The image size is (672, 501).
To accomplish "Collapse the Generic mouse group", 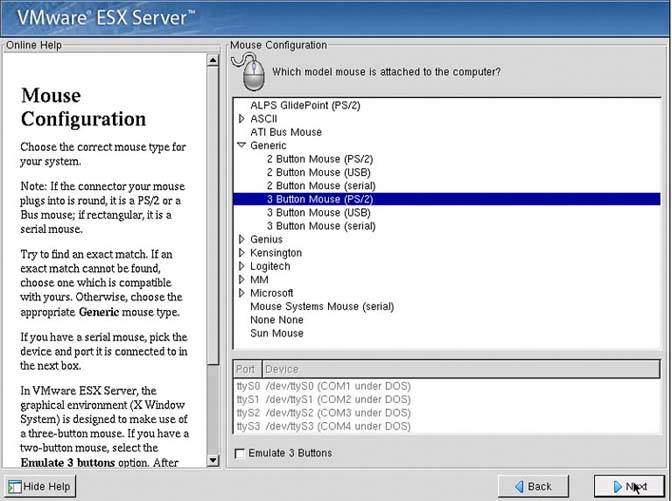I will pos(241,145).
